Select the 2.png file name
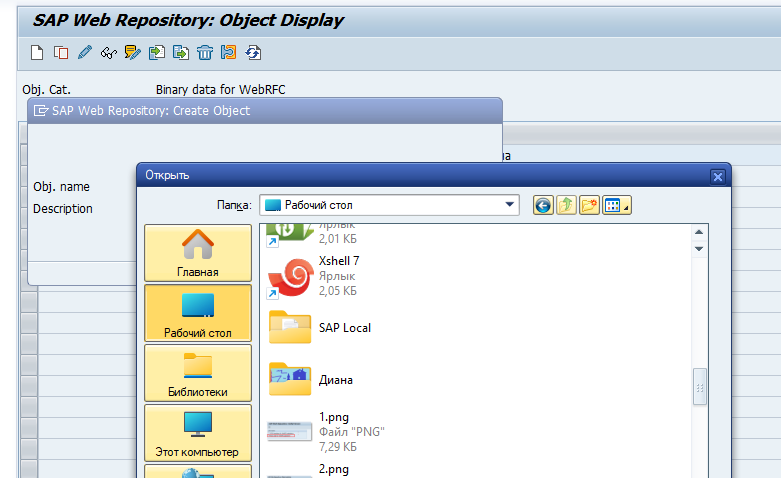 click(x=334, y=469)
